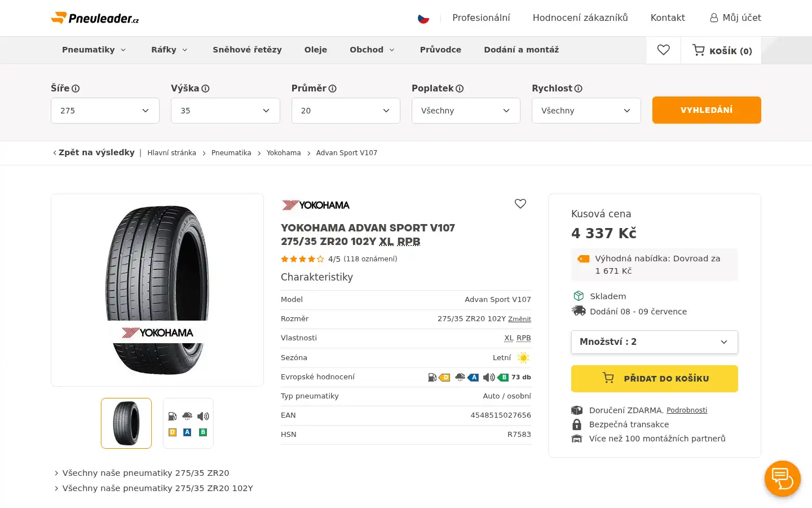812x508 pixels.
Task: Click the summer season sun icon
Action: coord(523,358)
